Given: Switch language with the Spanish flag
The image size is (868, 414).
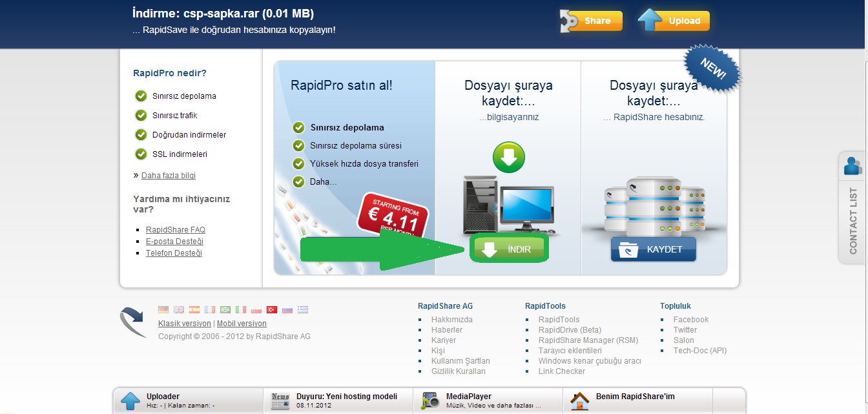Looking at the screenshot, I should tap(194, 310).
